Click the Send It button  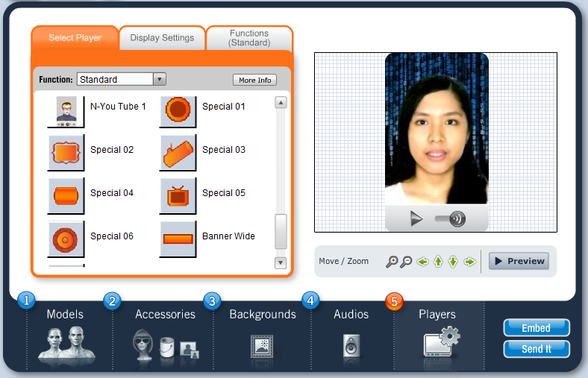point(537,349)
